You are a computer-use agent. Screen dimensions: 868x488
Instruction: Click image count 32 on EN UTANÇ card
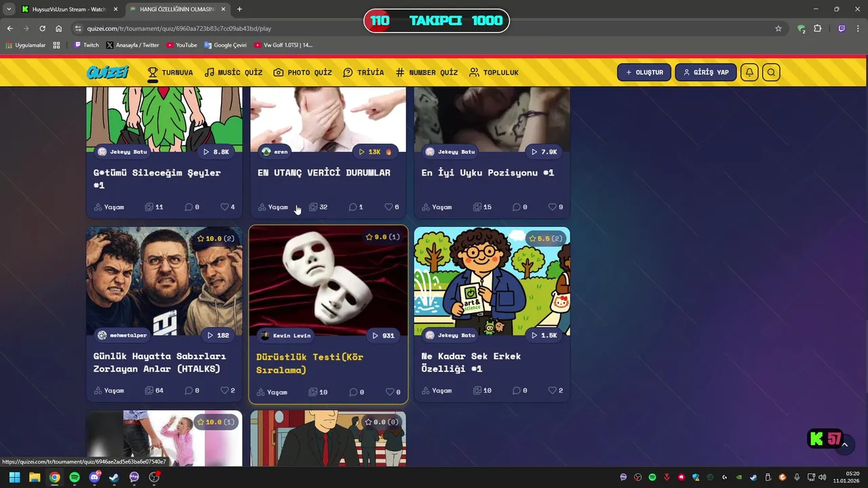click(318, 207)
